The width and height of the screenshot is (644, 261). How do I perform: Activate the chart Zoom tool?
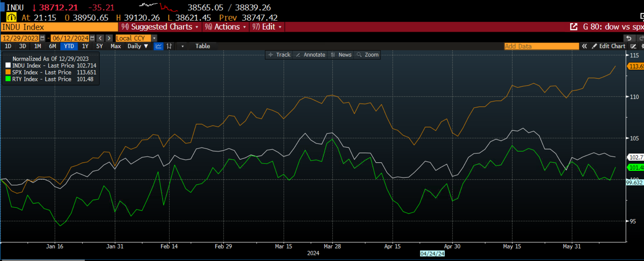point(368,55)
